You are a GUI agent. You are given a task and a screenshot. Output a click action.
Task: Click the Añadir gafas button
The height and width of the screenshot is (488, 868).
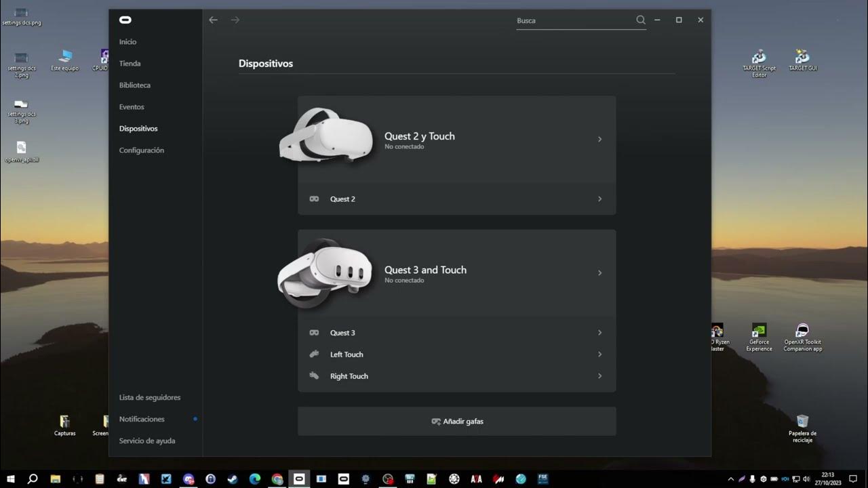[x=456, y=422]
